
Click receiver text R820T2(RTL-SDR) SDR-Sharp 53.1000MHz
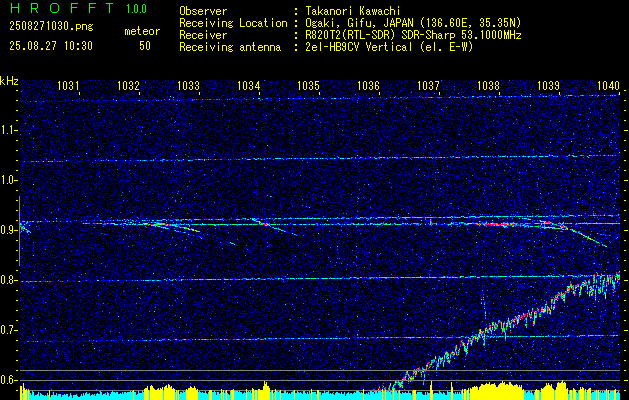click(x=414, y=35)
